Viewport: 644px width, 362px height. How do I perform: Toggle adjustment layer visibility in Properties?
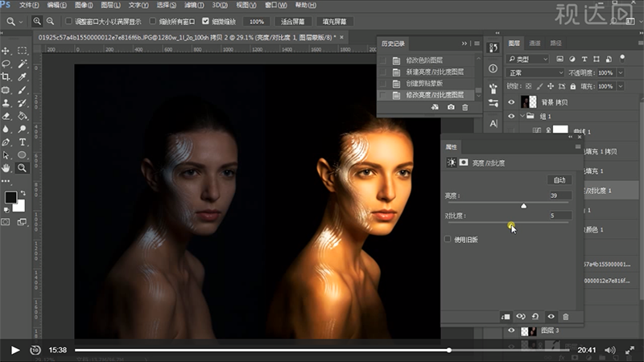coord(551,316)
